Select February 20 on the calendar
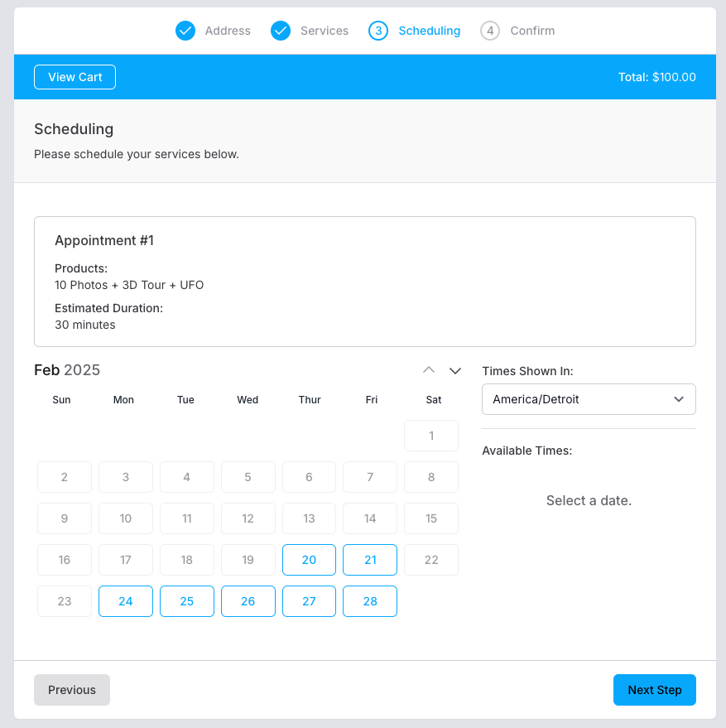Screen dimensions: 726x728 [x=309, y=560]
